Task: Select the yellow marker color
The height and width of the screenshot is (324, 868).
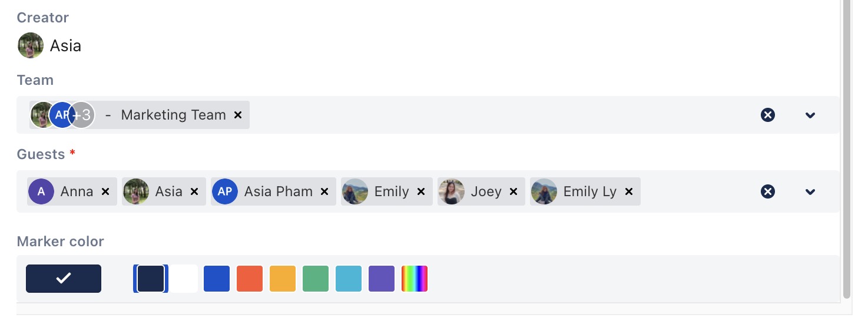Action: (283, 279)
